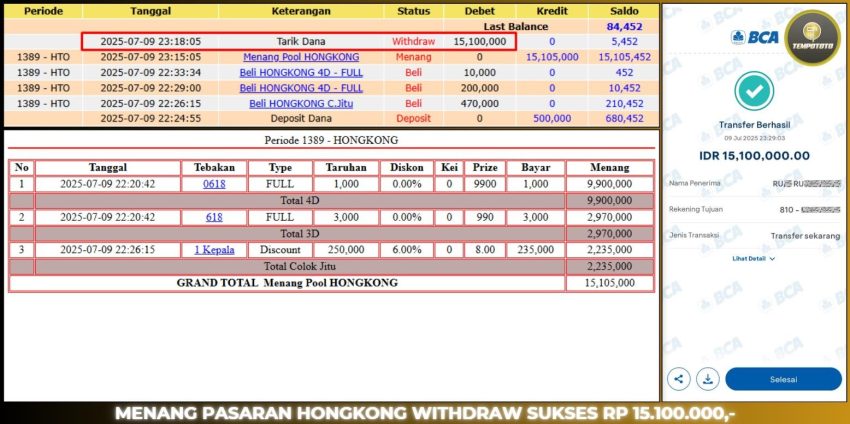Tap the share icon in BCA receipt
Image resolution: width=850 pixels, height=424 pixels.
[x=679, y=379]
